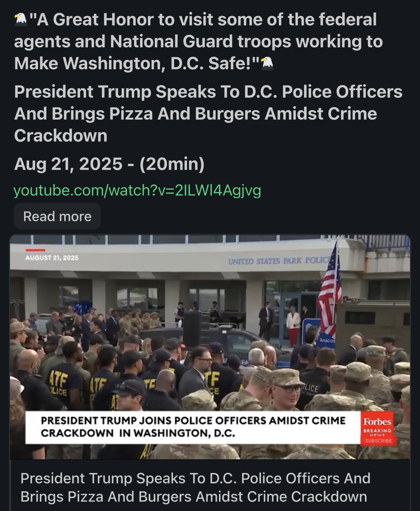Expand the post with Read more
This screenshot has height=511, width=420.
coord(57,216)
